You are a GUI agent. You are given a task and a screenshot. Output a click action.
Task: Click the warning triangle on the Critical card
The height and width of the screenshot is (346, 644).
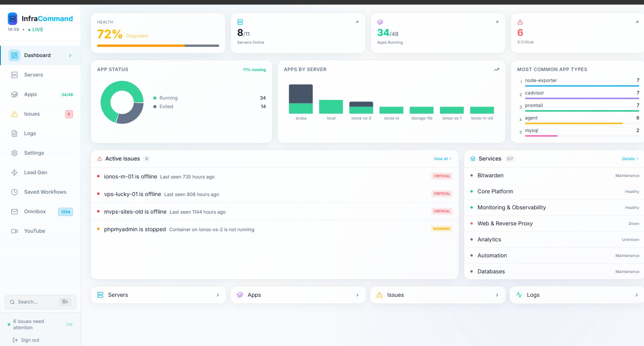[520, 22]
